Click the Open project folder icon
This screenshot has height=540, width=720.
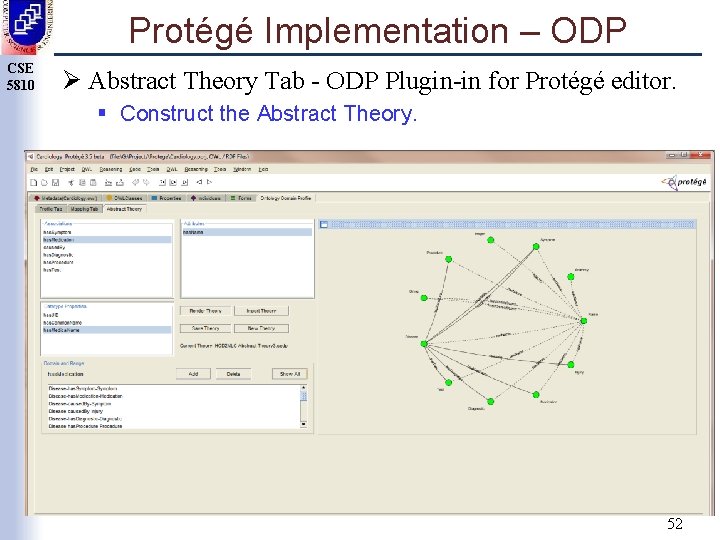click(x=44, y=183)
